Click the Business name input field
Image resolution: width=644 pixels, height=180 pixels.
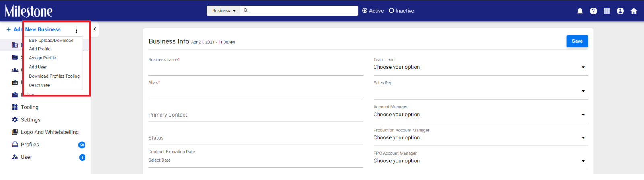tap(256, 69)
